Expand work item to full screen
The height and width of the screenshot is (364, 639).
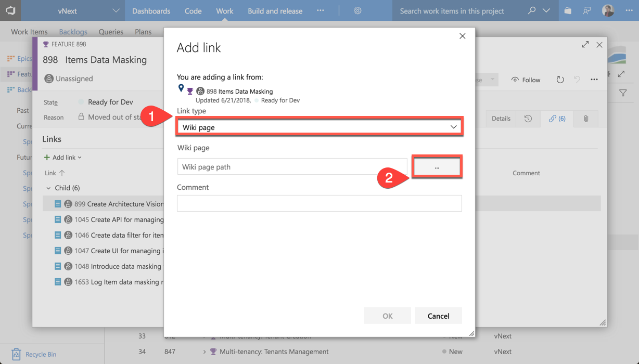pyautogui.click(x=585, y=45)
